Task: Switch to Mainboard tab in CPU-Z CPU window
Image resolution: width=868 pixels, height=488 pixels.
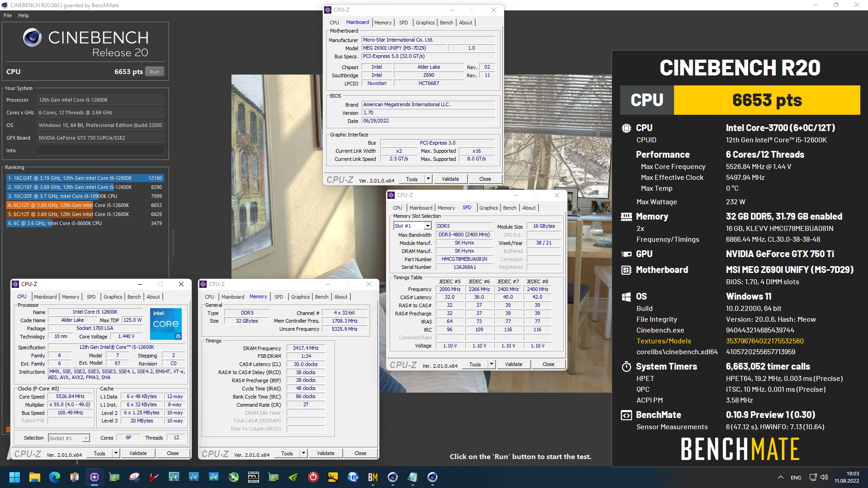Action: 45,297
